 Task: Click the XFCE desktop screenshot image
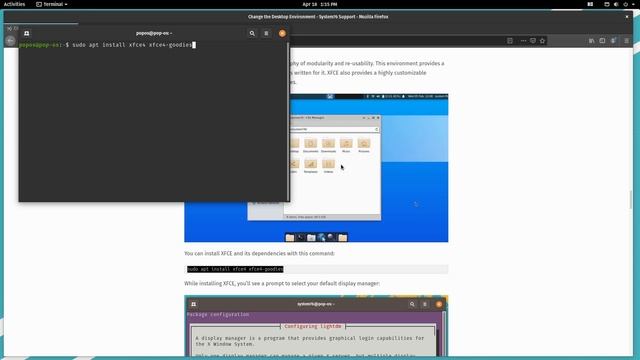tap(316, 168)
